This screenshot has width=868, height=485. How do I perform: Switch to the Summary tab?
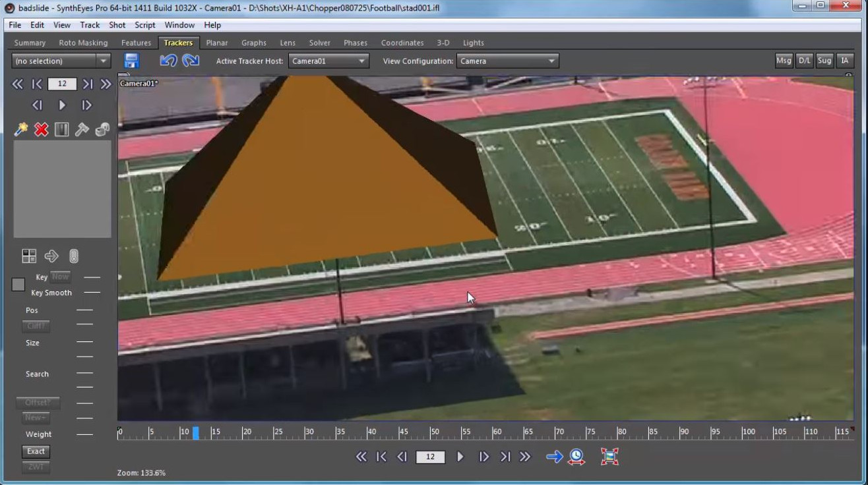[30, 43]
